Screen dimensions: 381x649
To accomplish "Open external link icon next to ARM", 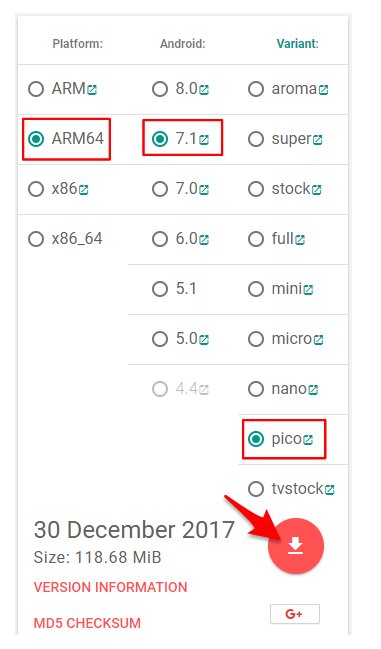I will [92, 89].
